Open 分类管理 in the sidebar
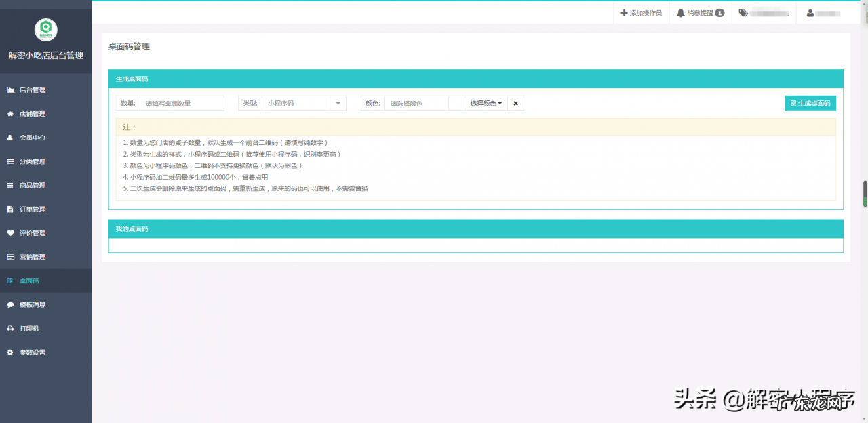The width and height of the screenshot is (868, 423). click(x=33, y=161)
